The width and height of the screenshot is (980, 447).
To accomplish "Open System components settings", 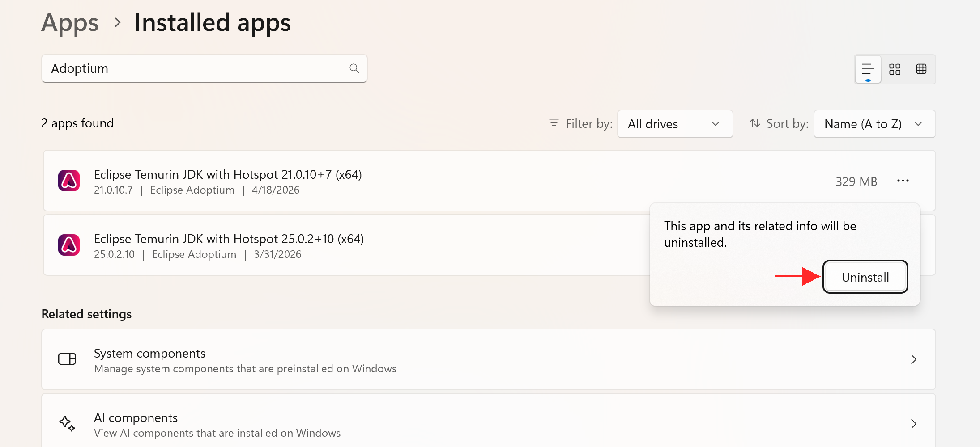I will (488, 359).
